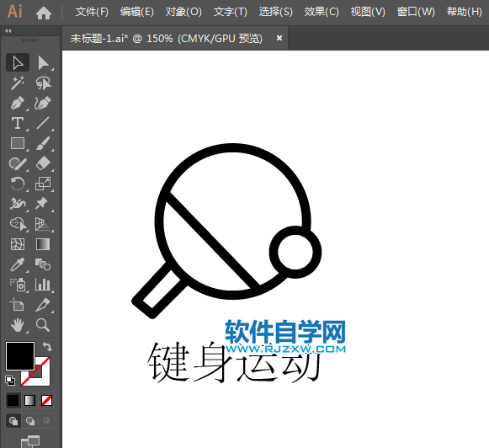Select the Pen tool
Viewport: 489px width, 448px height.
click(18, 104)
